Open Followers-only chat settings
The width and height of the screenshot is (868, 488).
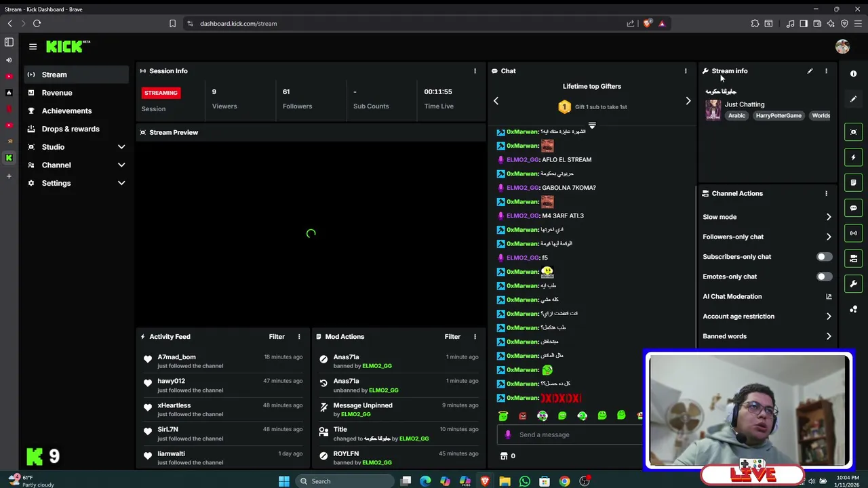(767, 237)
